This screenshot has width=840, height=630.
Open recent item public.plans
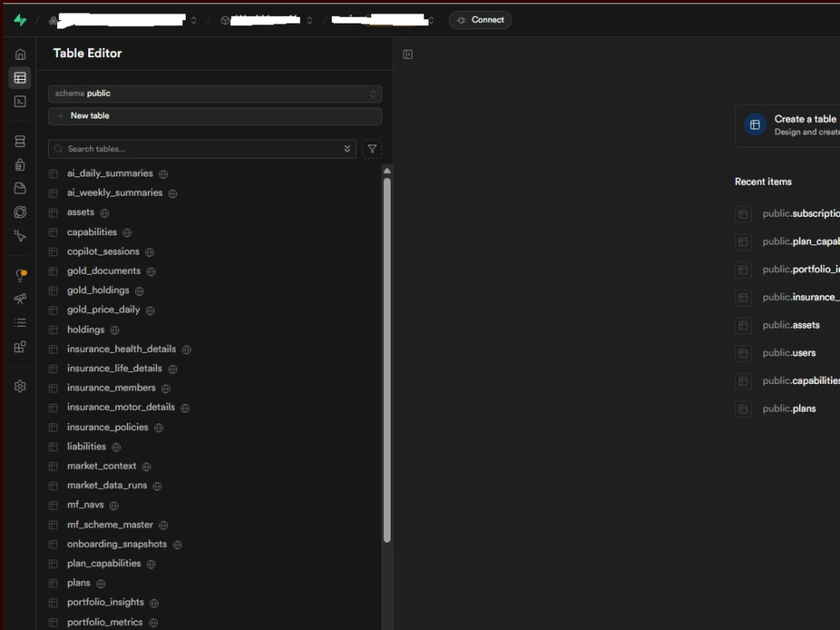tap(788, 409)
